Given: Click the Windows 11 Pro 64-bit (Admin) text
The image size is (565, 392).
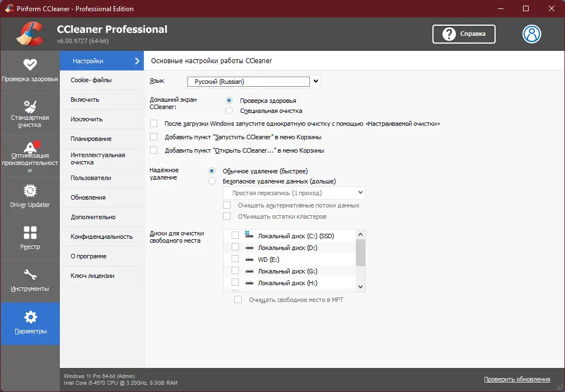Looking at the screenshot, I should click(x=99, y=376).
